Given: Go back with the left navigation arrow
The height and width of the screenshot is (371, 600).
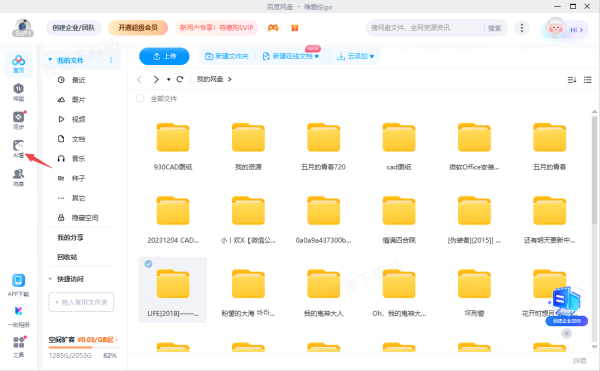Looking at the screenshot, I should coord(139,79).
